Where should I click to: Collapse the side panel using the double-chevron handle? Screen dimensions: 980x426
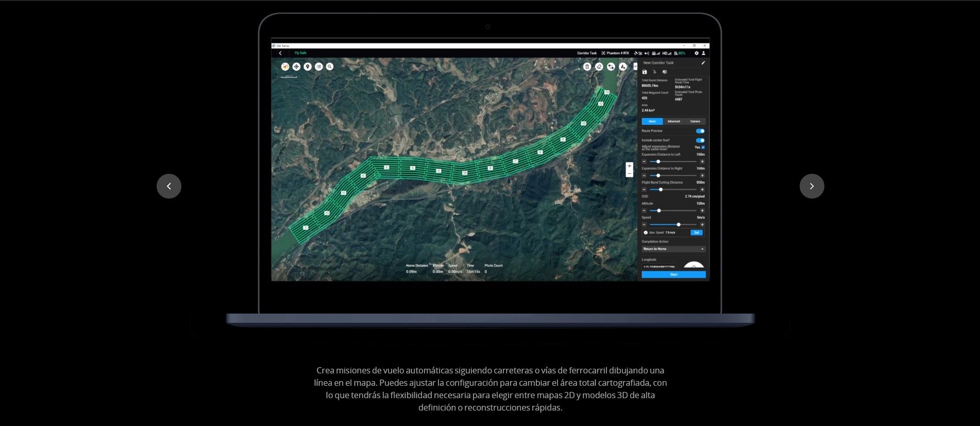point(635,67)
